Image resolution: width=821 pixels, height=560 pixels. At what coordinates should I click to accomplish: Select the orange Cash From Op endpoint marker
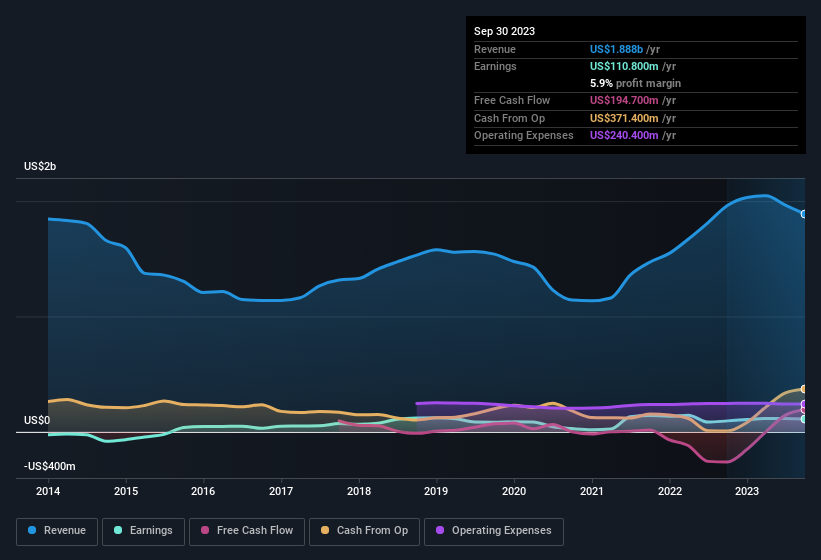pyautogui.click(x=804, y=389)
